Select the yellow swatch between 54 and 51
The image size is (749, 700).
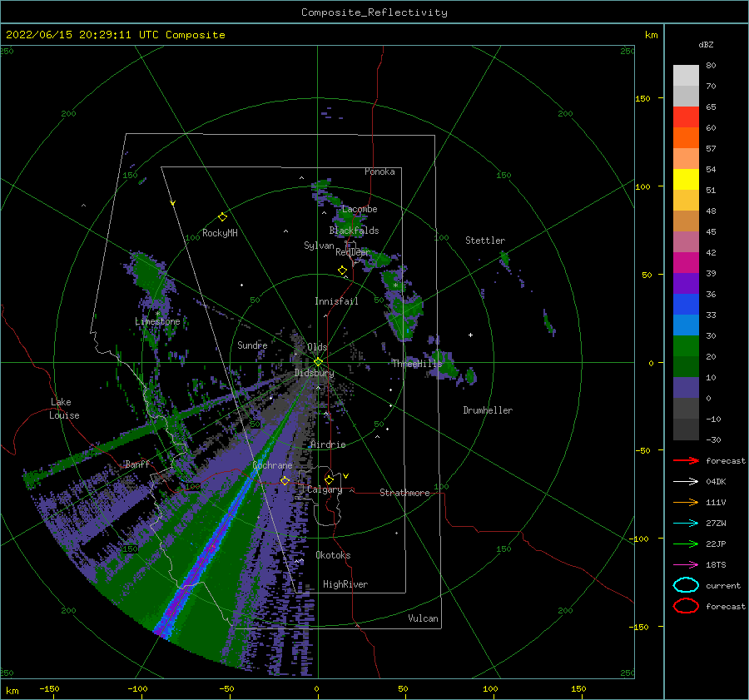click(x=686, y=179)
